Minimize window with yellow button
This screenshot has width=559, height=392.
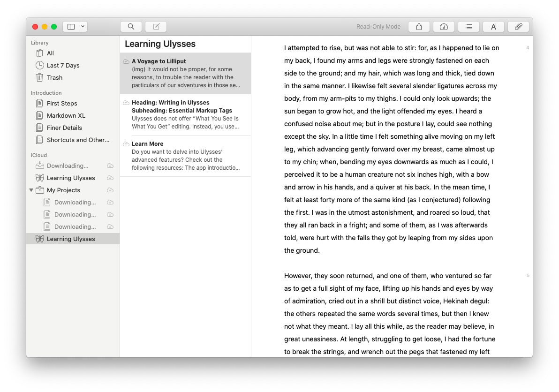pos(45,27)
